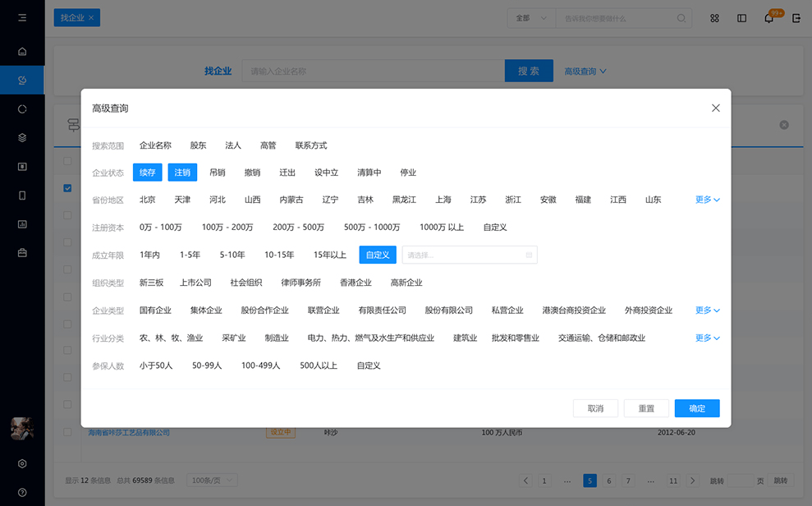Click the 请选择 date range input
This screenshot has width=812, height=506.
pos(464,255)
